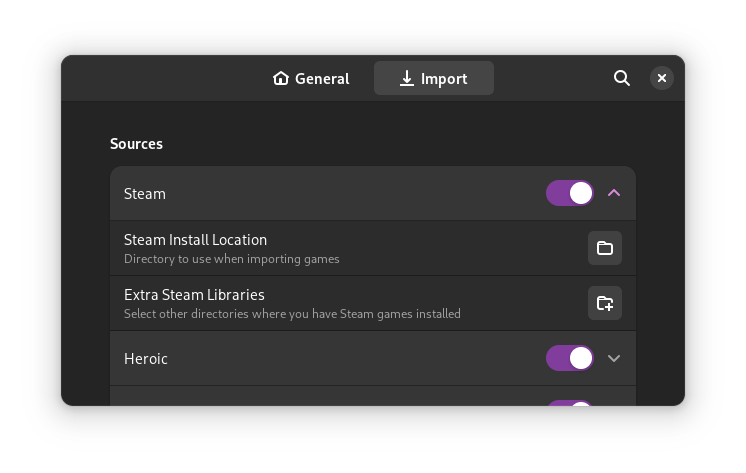Add a folder for Extra Steam Libraries
This screenshot has width=746, height=473.
[x=605, y=303]
